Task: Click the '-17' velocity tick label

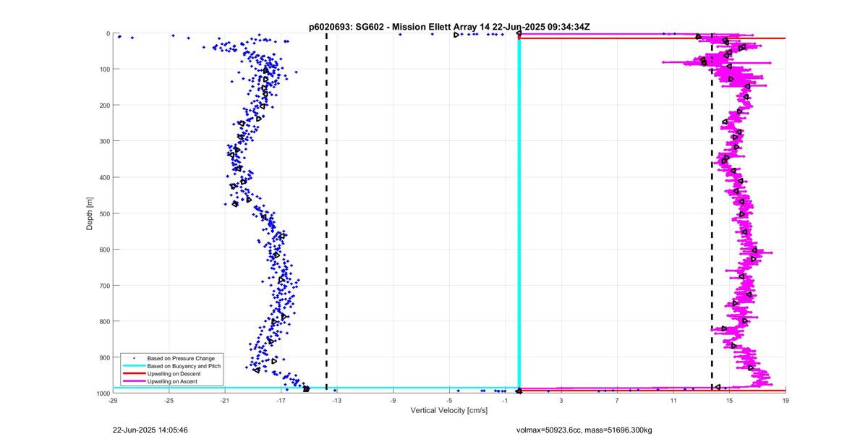Action: point(281,400)
